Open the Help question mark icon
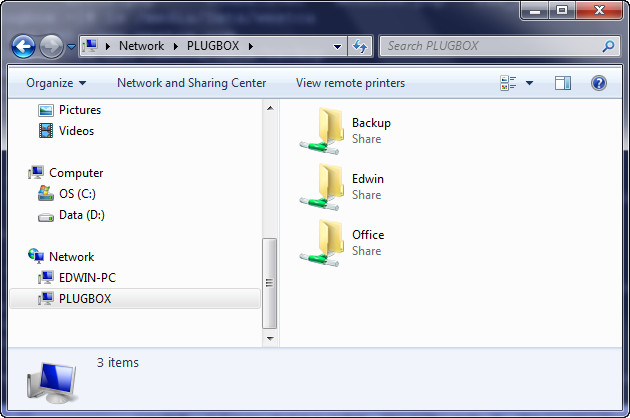Image resolution: width=630 pixels, height=418 pixels. 599,83
